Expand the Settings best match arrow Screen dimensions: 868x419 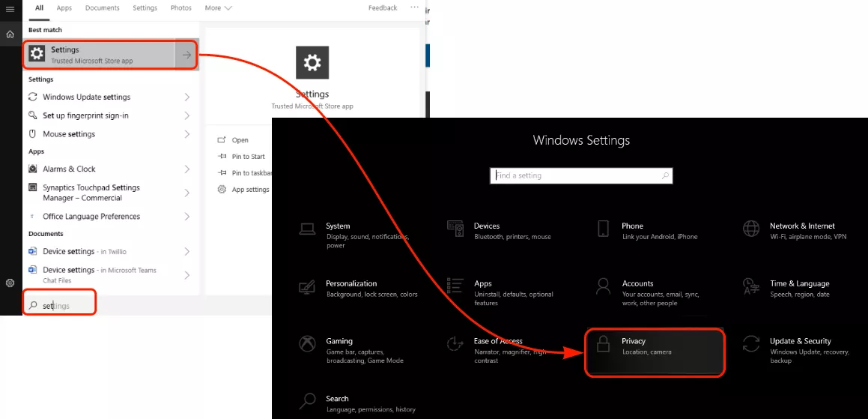(186, 55)
